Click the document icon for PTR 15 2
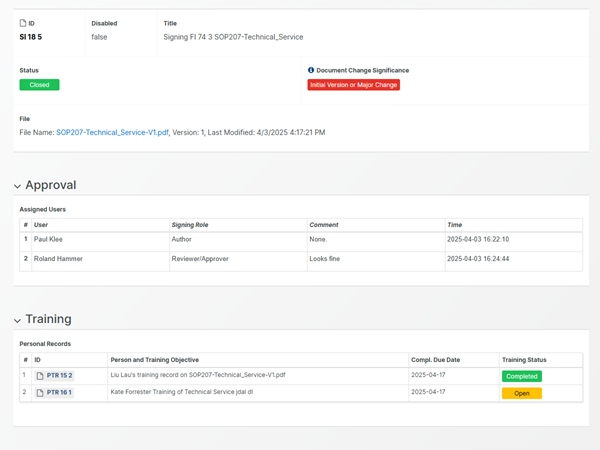600x450 pixels. coord(40,376)
